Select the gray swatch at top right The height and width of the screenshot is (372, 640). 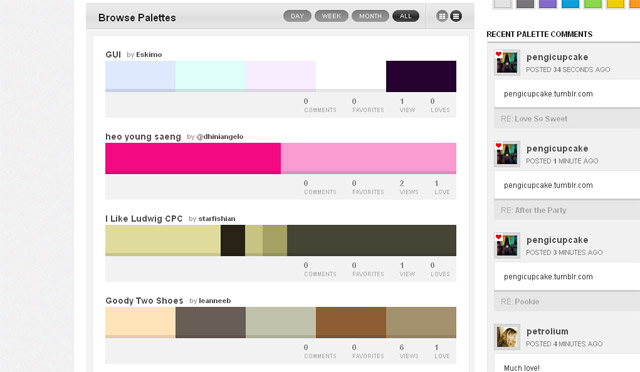(525, 4)
